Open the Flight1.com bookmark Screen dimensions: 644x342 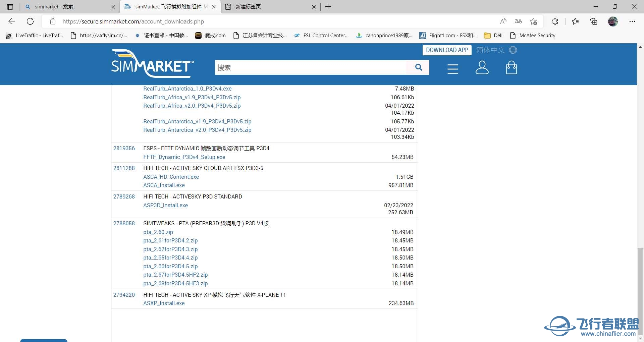(x=448, y=36)
